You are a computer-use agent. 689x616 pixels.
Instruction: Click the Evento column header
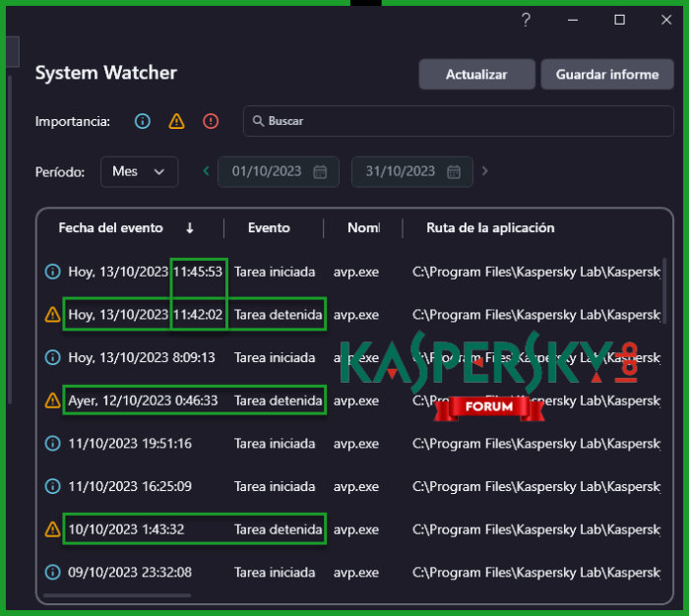[269, 227]
